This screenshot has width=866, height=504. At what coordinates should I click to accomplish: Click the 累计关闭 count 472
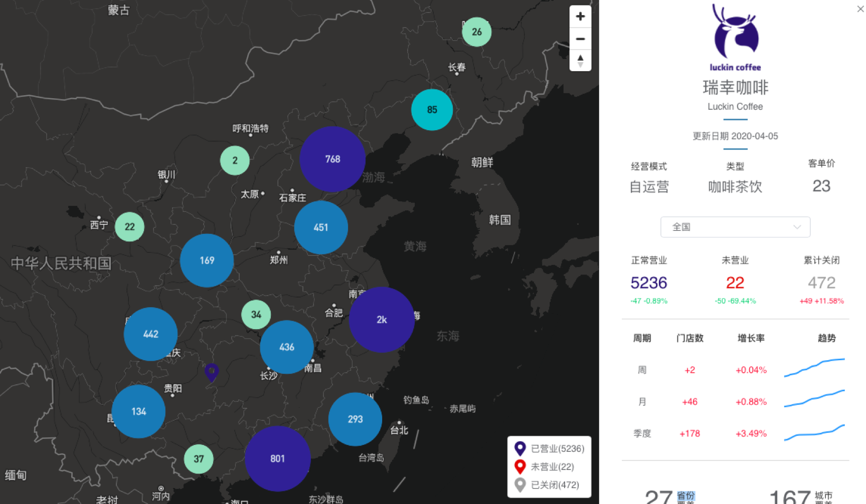821,283
